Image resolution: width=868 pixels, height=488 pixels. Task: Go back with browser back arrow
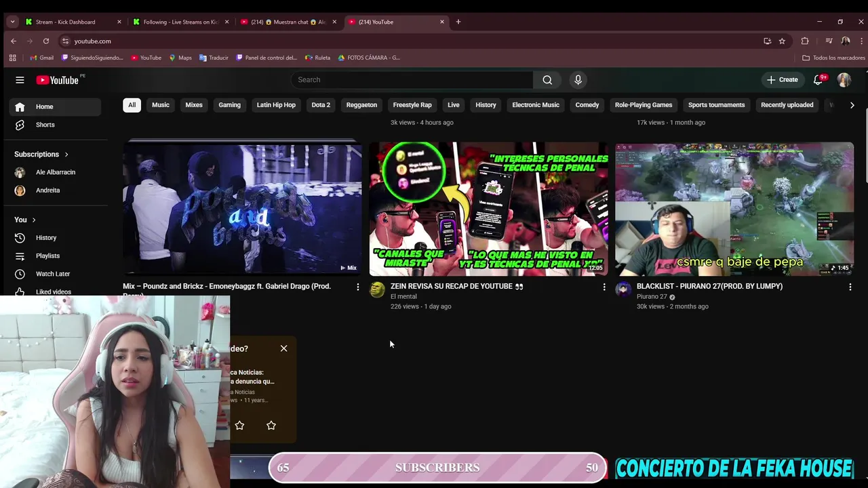(x=14, y=41)
